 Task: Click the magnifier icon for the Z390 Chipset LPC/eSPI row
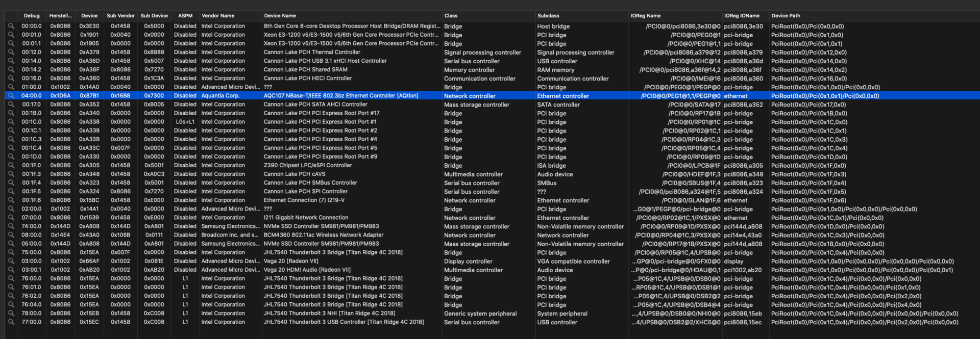tap(11, 165)
